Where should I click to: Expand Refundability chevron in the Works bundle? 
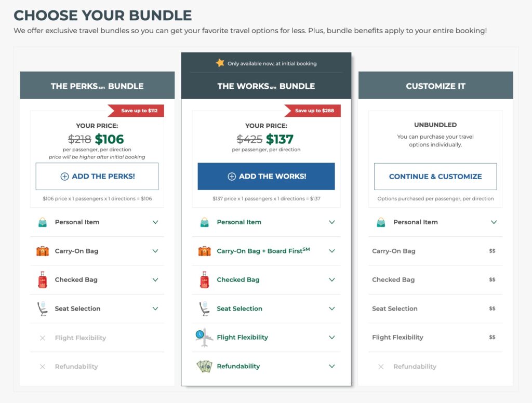[332, 366]
